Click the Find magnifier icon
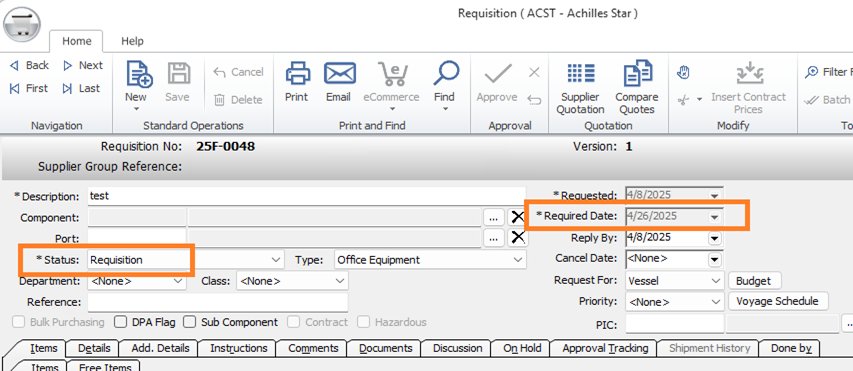This screenshot has height=371, width=853. 446,73
